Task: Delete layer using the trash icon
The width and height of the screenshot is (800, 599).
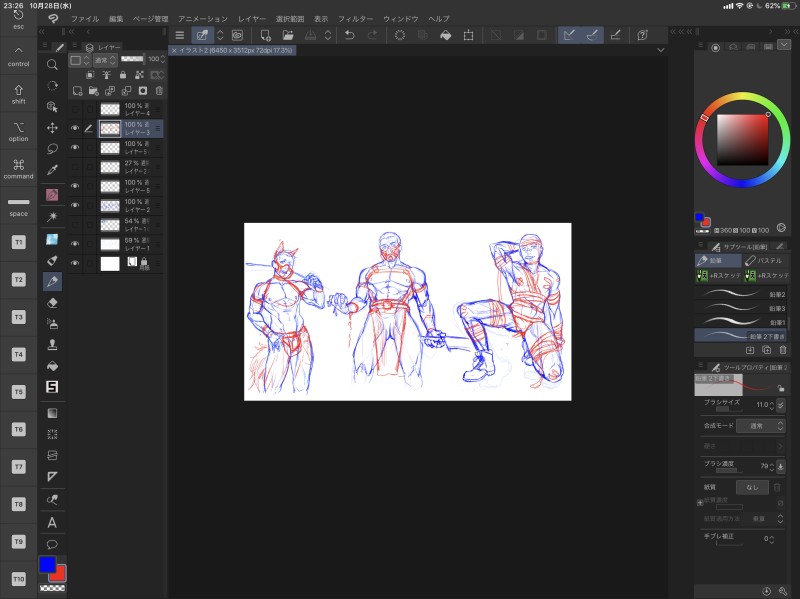Action: coord(158,91)
